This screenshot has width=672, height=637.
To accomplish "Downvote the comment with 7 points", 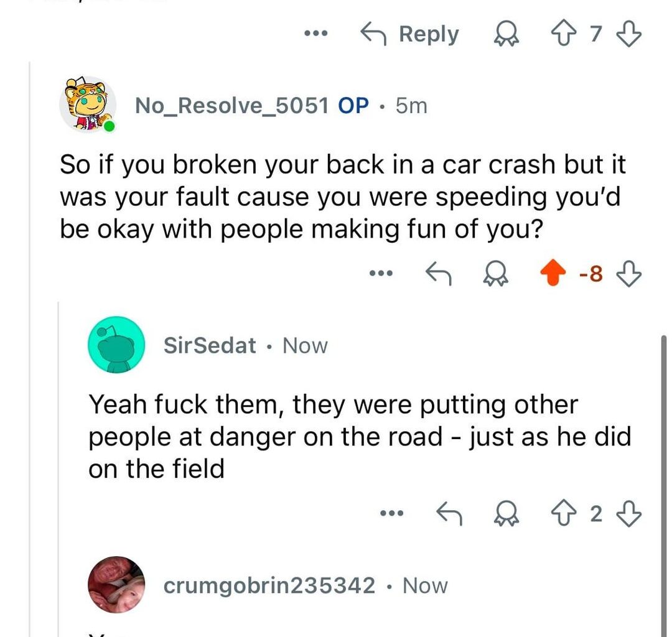I will tap(628, 34).
